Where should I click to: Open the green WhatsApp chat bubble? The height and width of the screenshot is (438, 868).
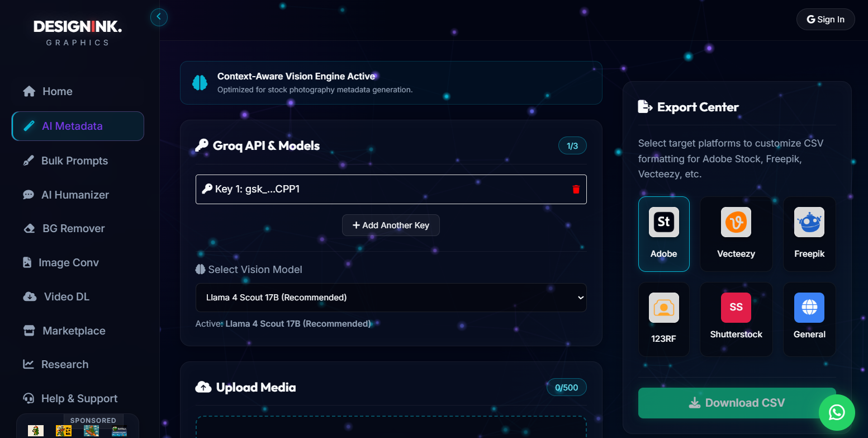837,413
